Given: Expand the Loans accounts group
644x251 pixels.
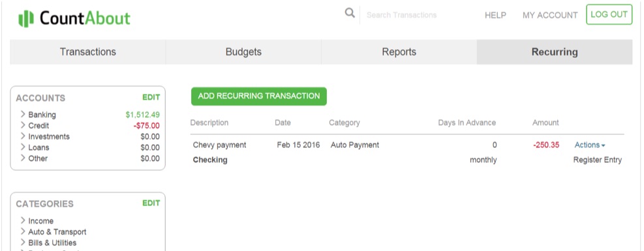Looking at the screenshot, I should point(23,147).
